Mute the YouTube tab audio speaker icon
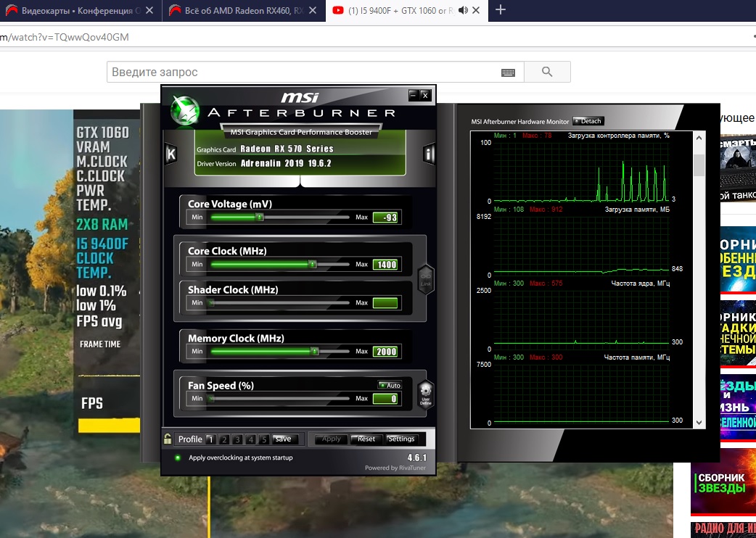Image resolution: width=756 pixels, height=538 pixels. (463, 10)
